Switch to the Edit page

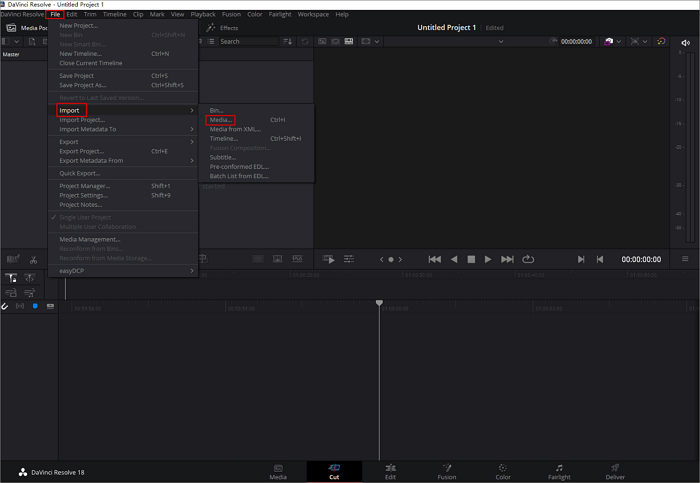390,472
